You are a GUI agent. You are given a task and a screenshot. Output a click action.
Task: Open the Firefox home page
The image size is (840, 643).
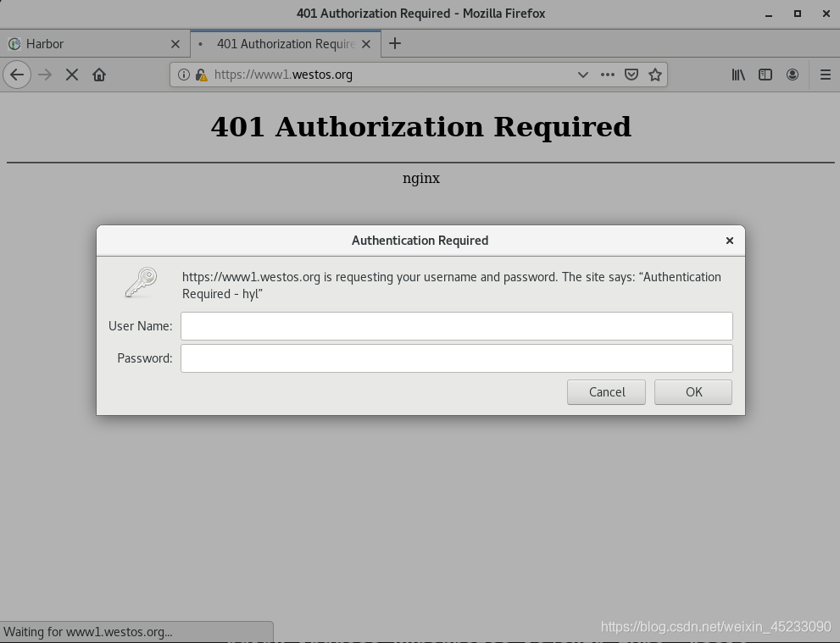click(x=99, y=75)
